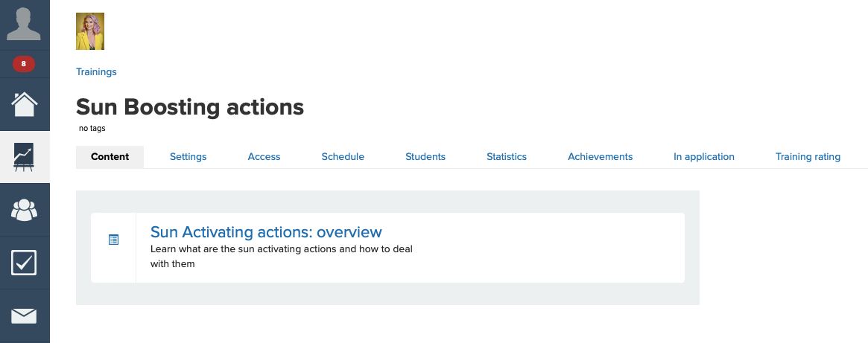Go back to the Trainings breadcrumb link
The width and height of the screenshot is (868, 343).
(x=96, y=72)
